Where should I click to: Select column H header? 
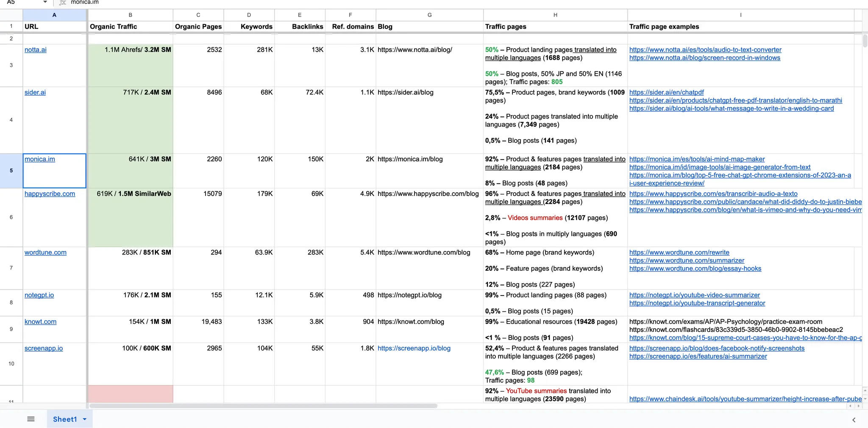(x=555, y=15)
